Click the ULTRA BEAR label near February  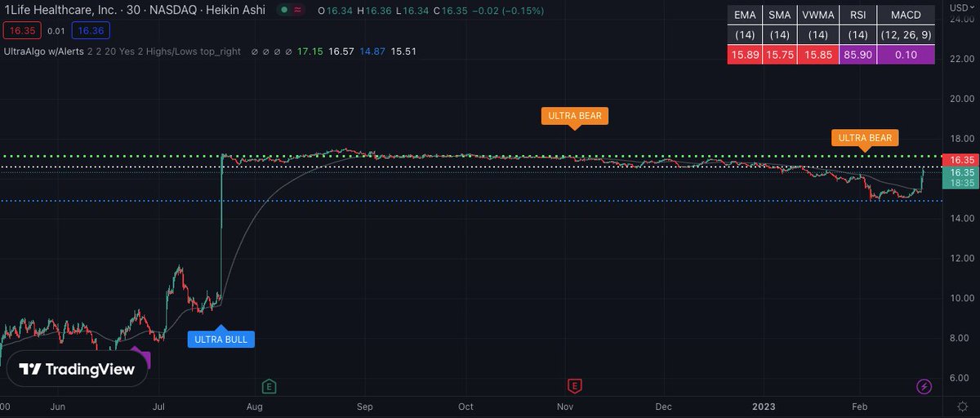(866, 137)
